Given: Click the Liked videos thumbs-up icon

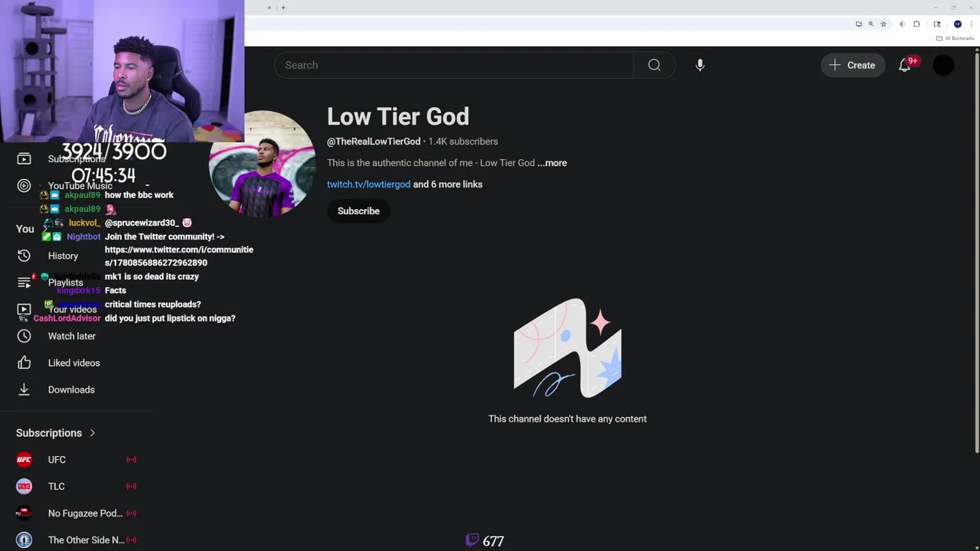Looking at the screenshot, I should (24, 363).
